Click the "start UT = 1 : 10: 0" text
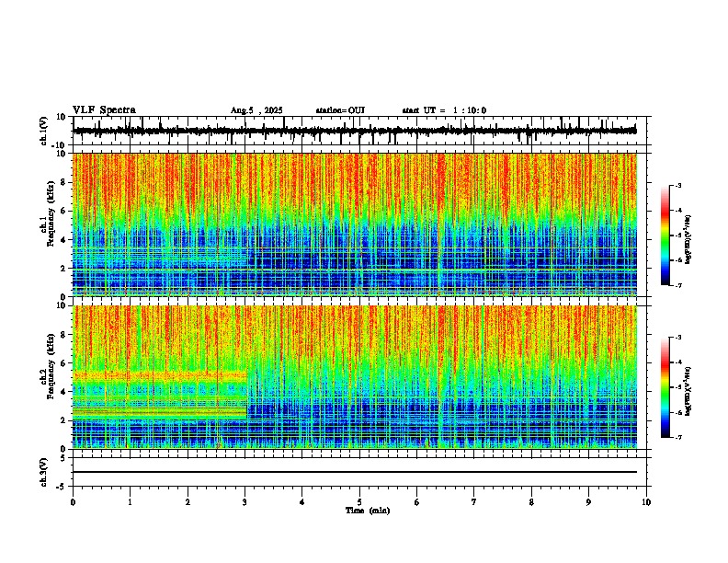Viewport: 728px width, 563px height. point(444,110)
